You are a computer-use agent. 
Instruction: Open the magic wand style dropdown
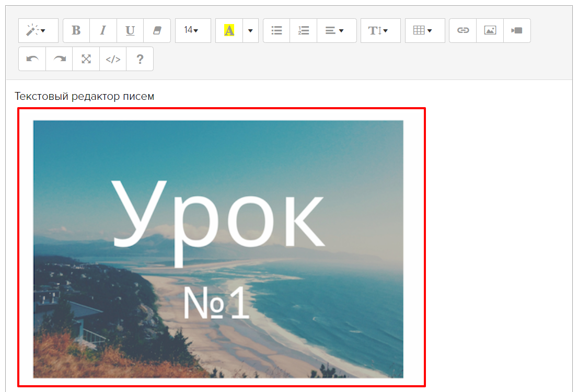38,31
